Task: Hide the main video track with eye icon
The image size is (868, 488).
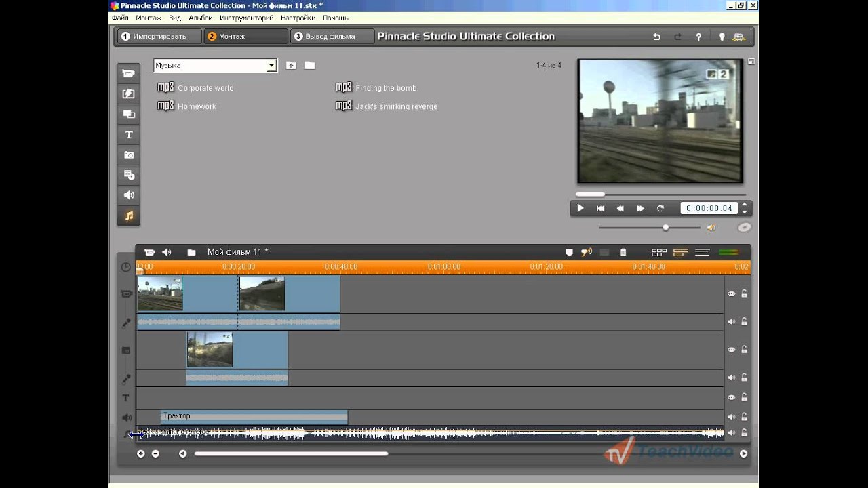Action: pyautogui.click(x=731, y=293)
